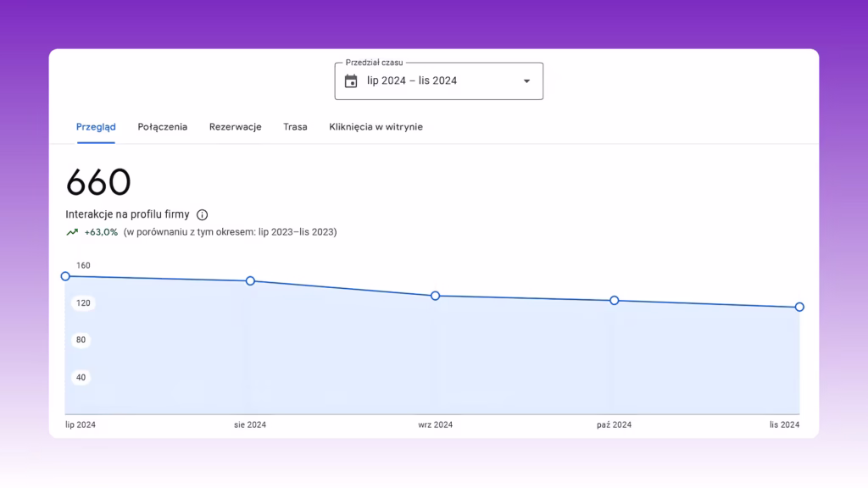Click the +63,0% comparison text
The image size is (868, 488).
pos(101,232)
